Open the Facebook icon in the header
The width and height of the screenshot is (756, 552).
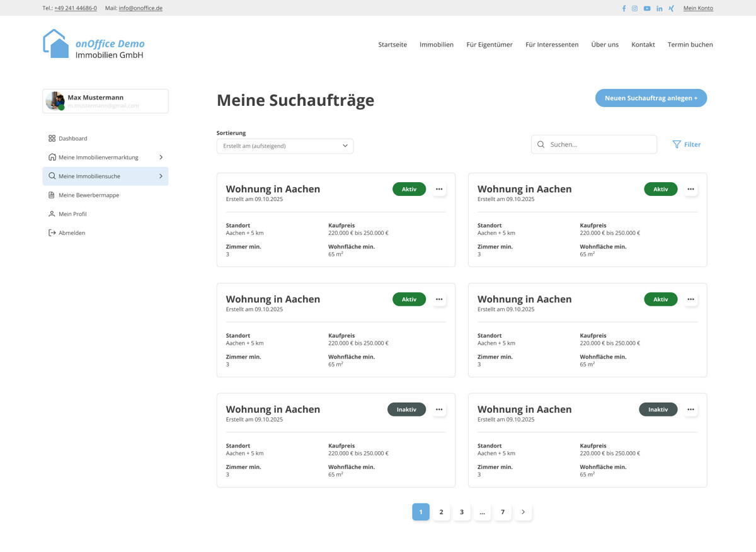(624, 8)
